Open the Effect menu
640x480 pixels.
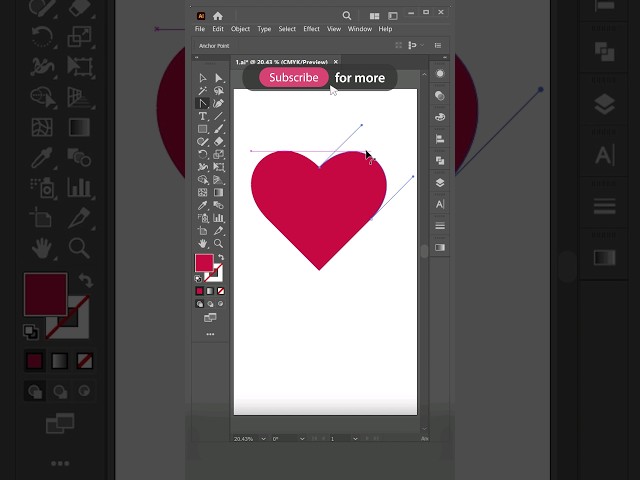[x=311, y=29]
